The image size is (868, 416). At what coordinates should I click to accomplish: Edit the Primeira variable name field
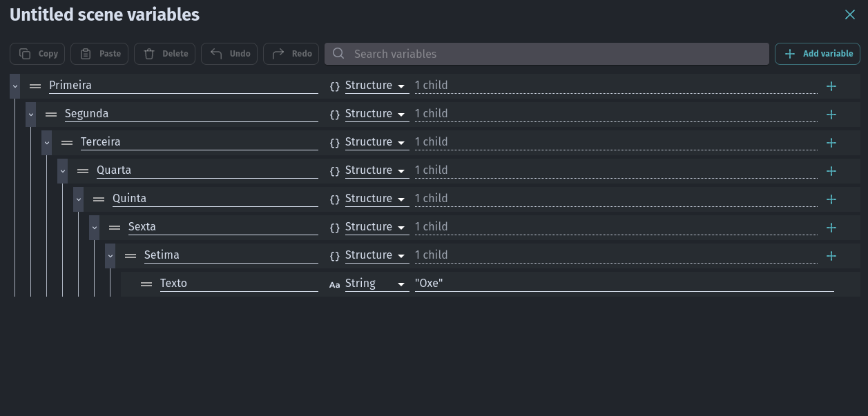click(x=184, y=86)
